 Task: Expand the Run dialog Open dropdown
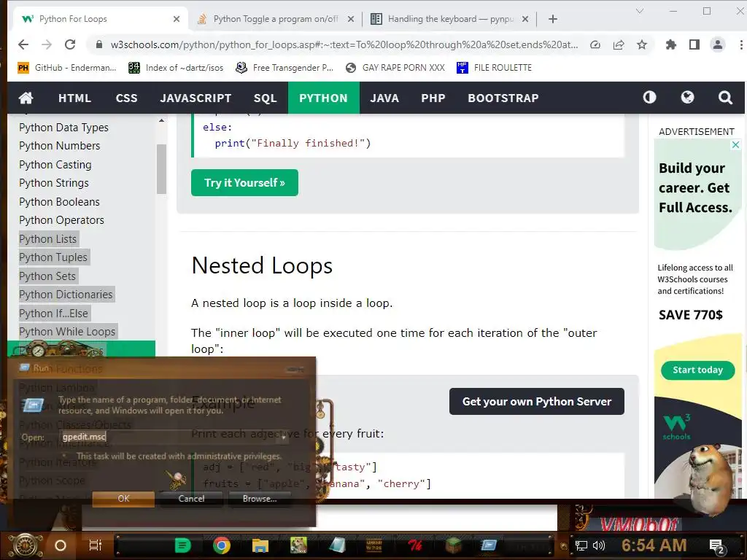pos(283,437)
